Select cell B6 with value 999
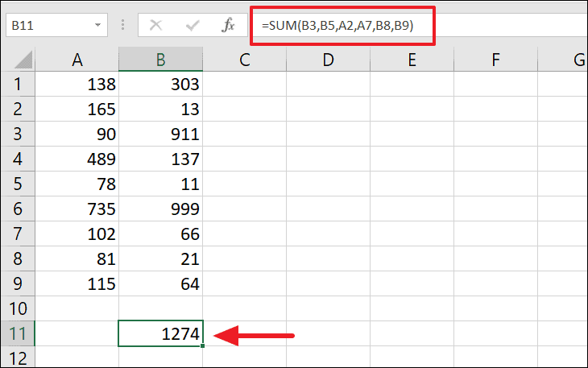Screen dimensions: 588x368 tap(160, 209)
